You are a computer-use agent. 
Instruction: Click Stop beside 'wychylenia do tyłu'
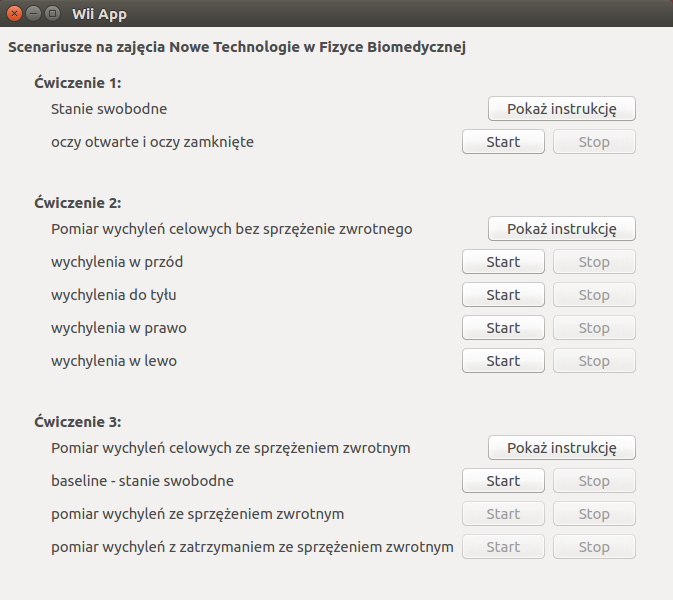click(x=594, y=294)
